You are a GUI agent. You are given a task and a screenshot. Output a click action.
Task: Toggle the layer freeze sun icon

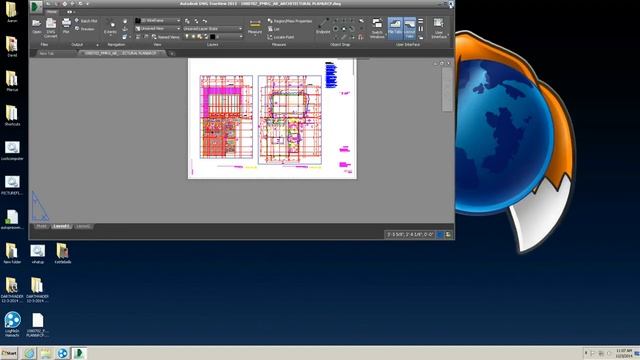[193, 37]
